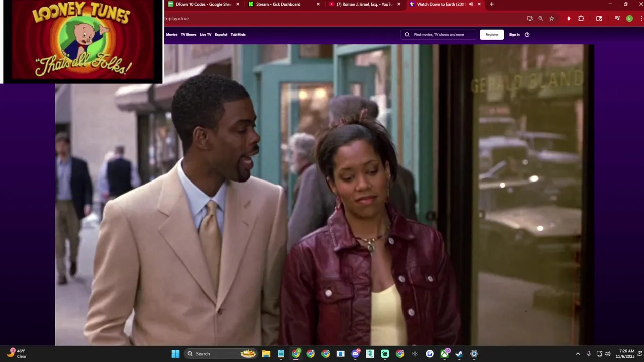
Task: Click the movie video player
Action: [x=325, y=195]
